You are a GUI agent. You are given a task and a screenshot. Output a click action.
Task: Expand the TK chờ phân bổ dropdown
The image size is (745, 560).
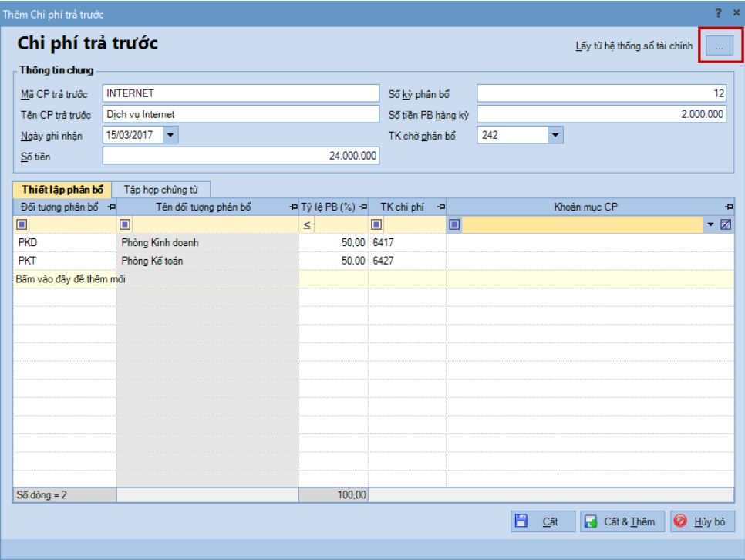[x=555, y=135]
